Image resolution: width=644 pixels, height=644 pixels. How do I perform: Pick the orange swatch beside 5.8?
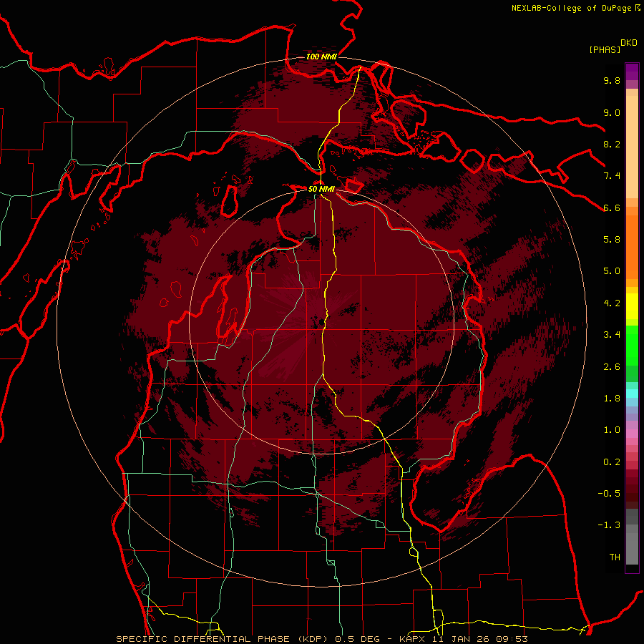(632, 246)
